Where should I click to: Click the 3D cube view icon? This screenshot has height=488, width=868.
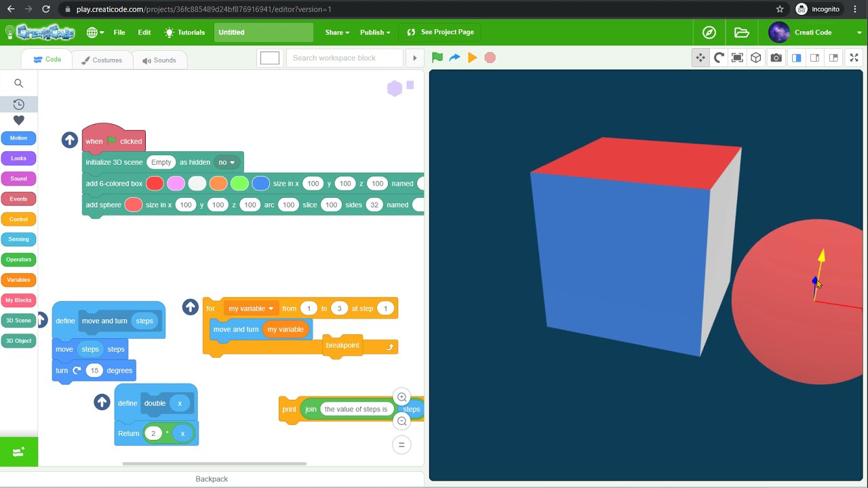pos(756,58)
